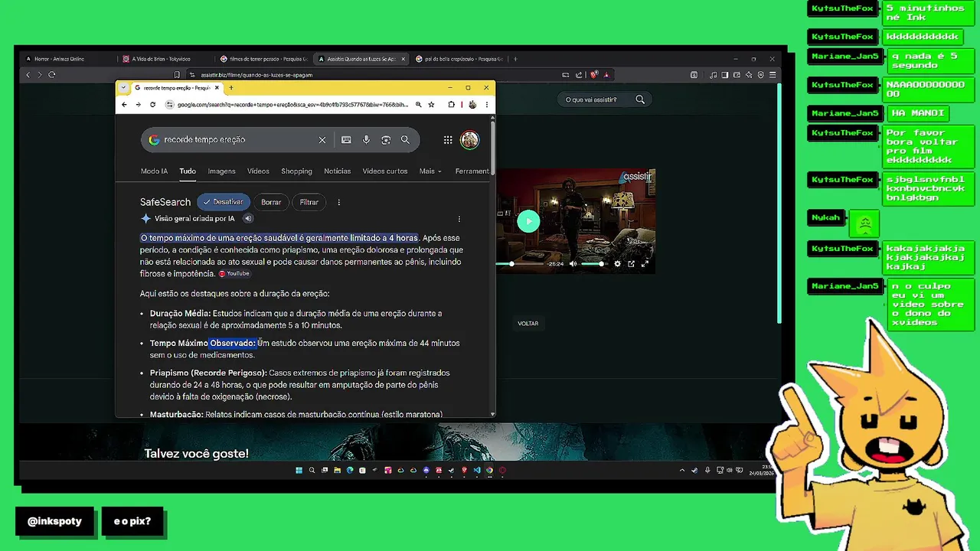This screenshot has height=551, width=980.
Task: Mute the video player volume
Action: [x=573, y=264]
